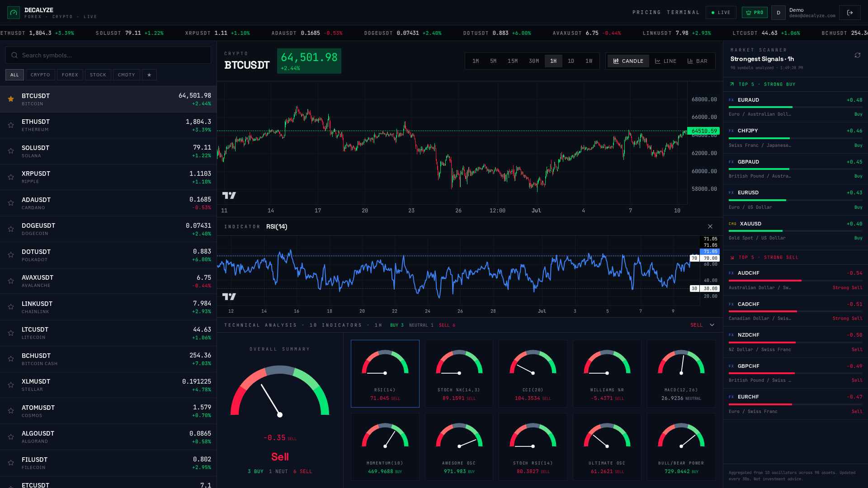Viewport: 868px width, 488px height.
Task: Click the 64510.59 price label
Action: coord(703,131)
